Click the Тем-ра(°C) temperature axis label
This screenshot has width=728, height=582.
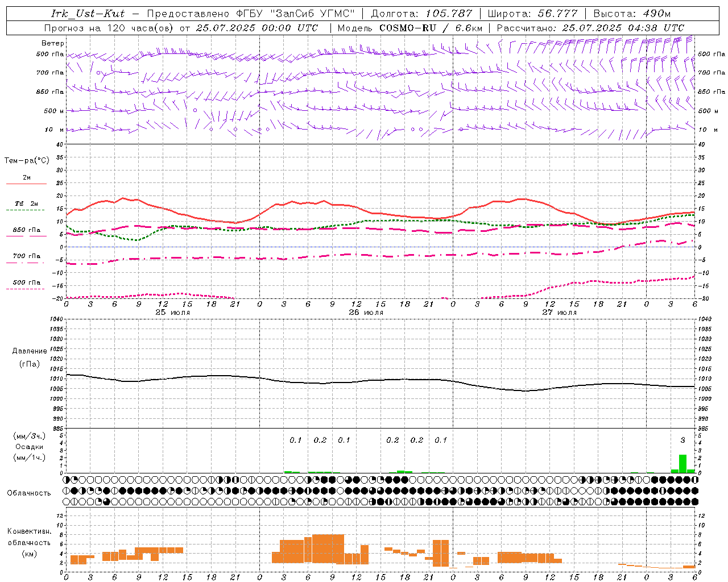(x=27, y=161)
